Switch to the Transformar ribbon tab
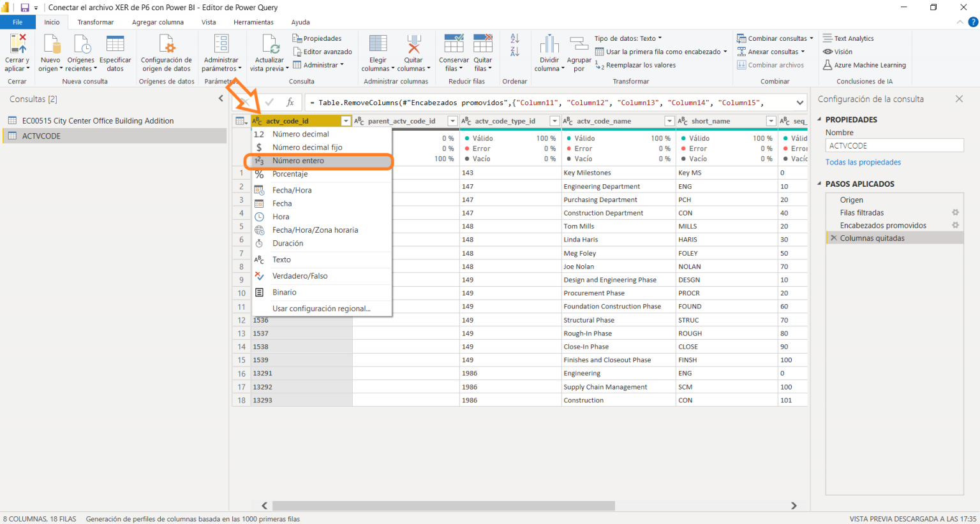This screenshot has width=980, height=524. [95, 22]
